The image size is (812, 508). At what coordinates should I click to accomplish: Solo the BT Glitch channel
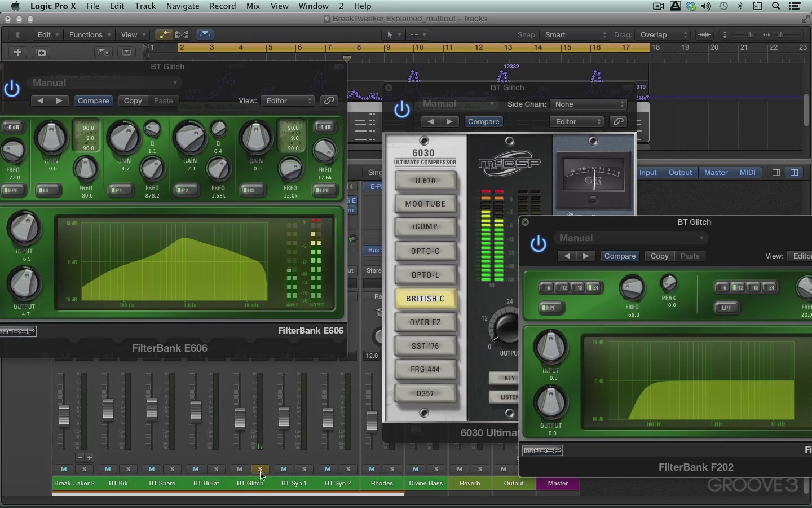click(260, 469)
